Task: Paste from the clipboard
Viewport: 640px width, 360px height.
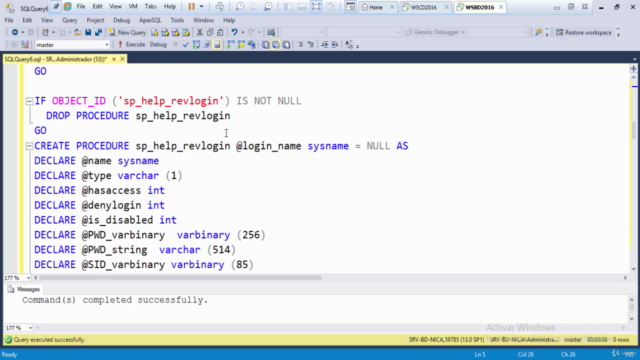Action: pyautogui.click(x=220, y=32)
